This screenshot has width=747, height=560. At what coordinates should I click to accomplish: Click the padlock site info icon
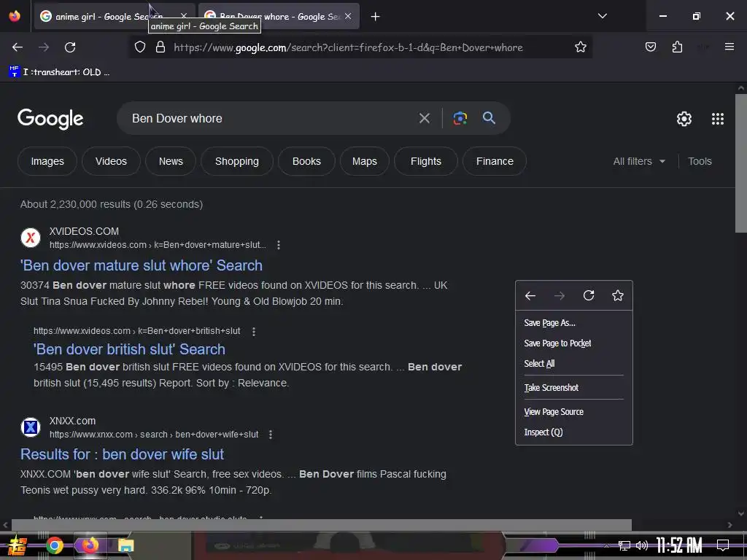(x=160, y=47)
